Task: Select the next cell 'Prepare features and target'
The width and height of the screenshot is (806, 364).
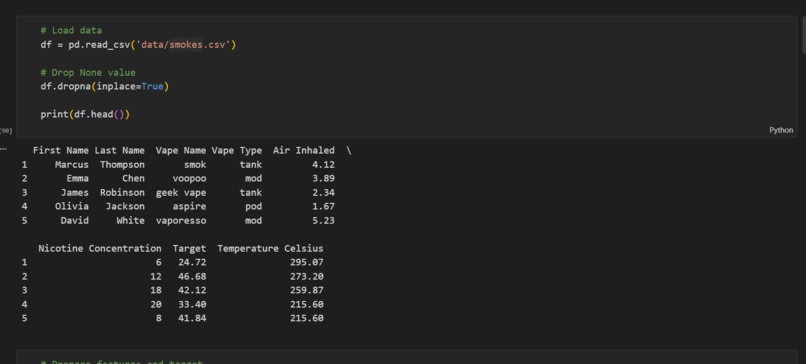Action: pos(406,358)
